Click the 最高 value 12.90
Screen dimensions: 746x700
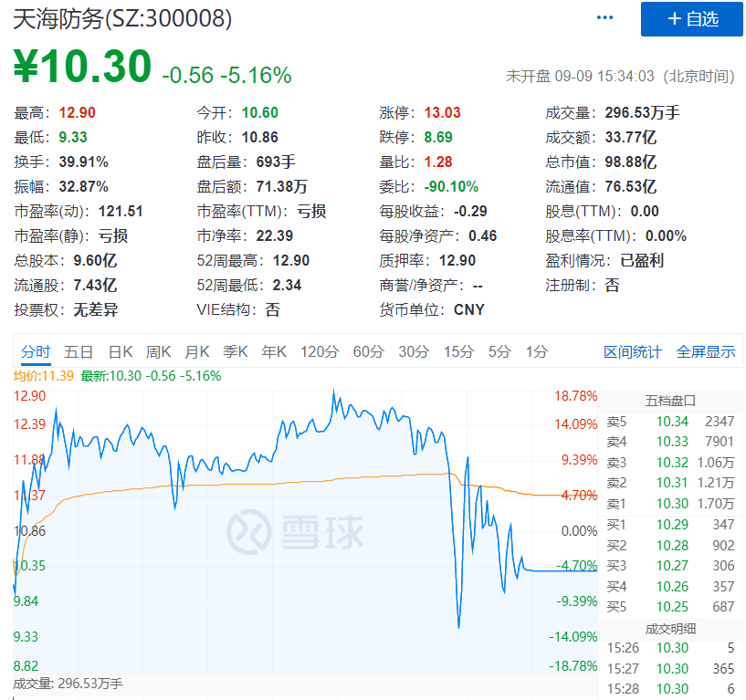tap(77, 112)
